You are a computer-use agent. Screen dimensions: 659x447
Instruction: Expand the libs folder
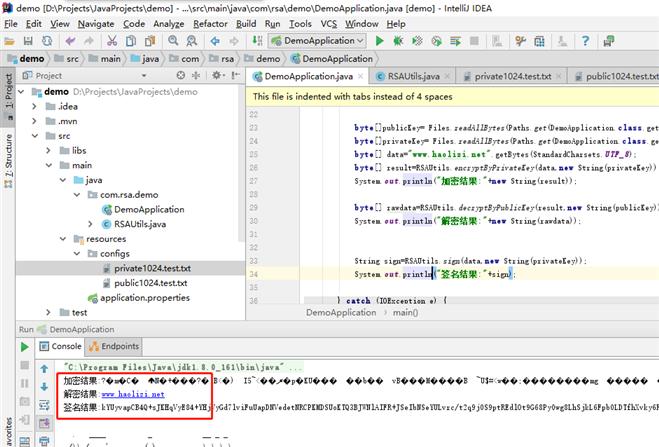coord(48,150)
